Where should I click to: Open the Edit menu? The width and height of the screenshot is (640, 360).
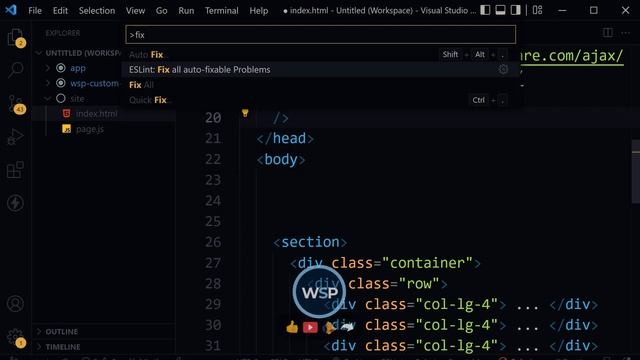click(x=60, y=11)
